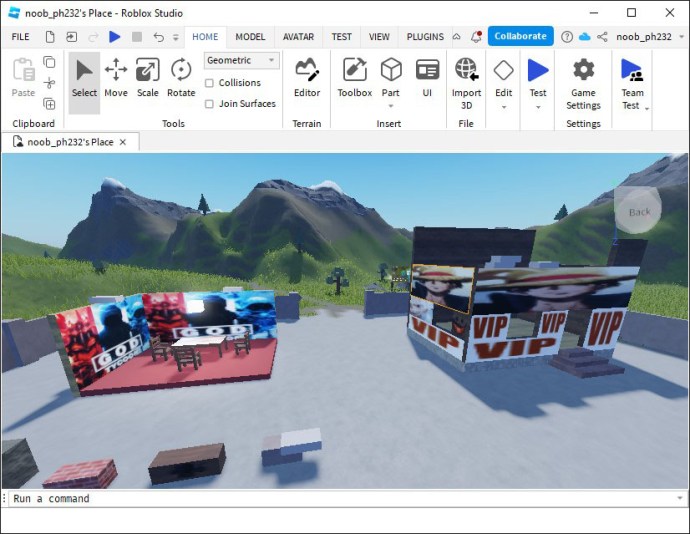This screenshot has width=690, height=534.
Task: Expand the Test dropdown arrow
Action: [538, 107]
